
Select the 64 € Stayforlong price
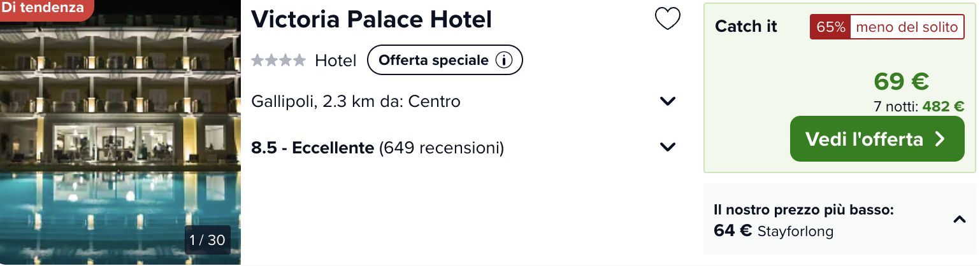pyautogui.click(x=774, y=230)
